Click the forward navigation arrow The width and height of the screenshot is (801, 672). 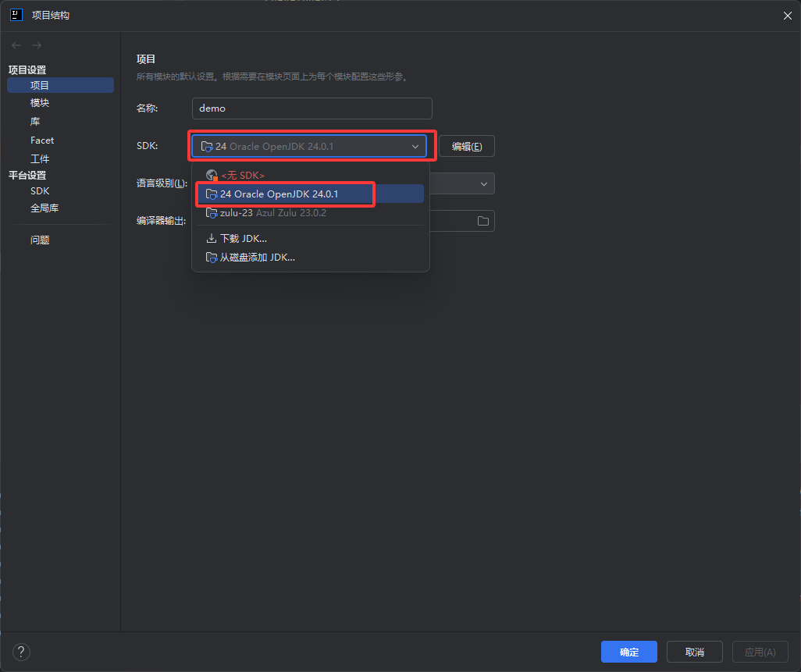click(37, 45)
